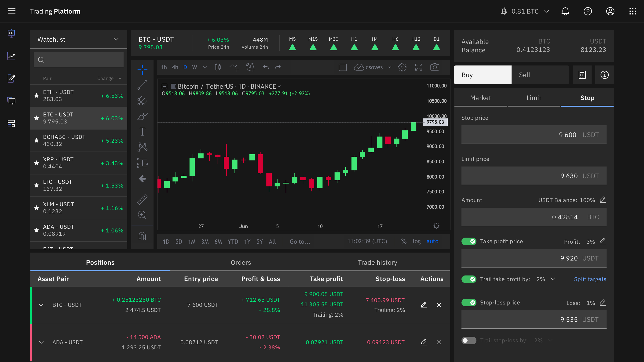The width and height of the screenshot is (644, 362).
Task: Click the back arrow in drawing toolbar
Action: pos(143,179)
